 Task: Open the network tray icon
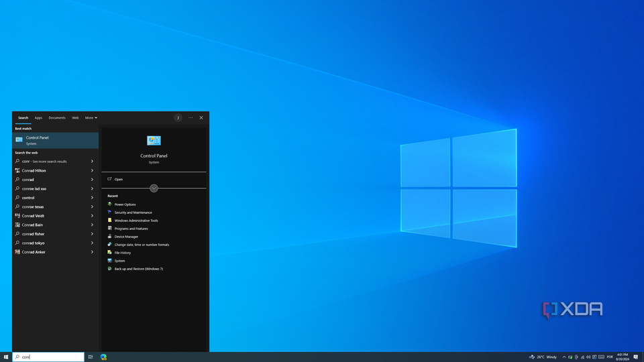[x=583, y=357]
